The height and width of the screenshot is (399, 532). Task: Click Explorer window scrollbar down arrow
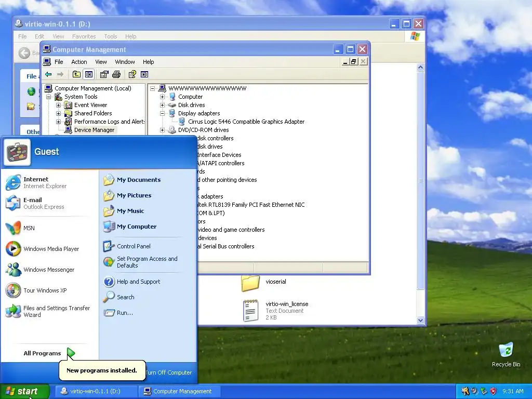pyautogui.click(x=420, y=320)
